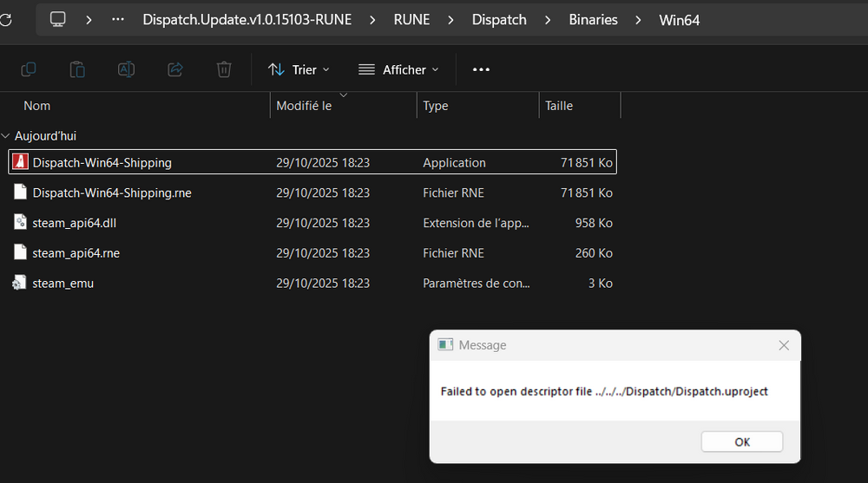
Task: Open the three-dots more options menu
Action: [481, 69]
